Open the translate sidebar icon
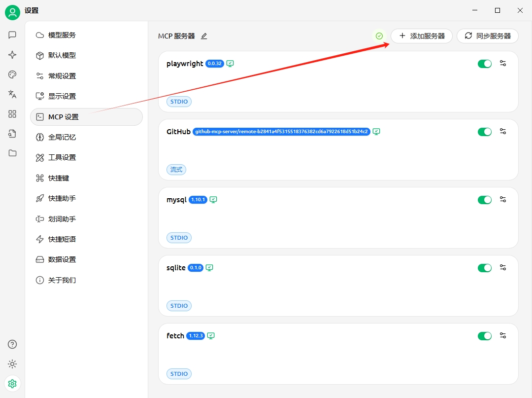 coord(12,94)
